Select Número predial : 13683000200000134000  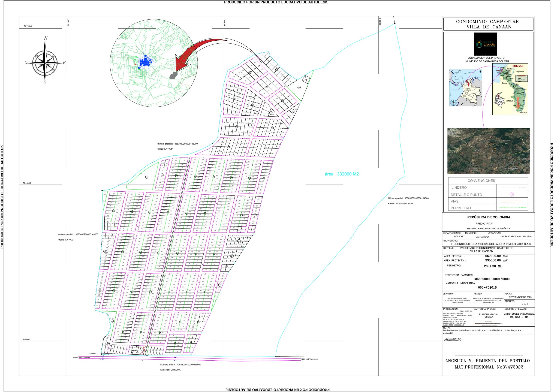[x=408, y=198]
